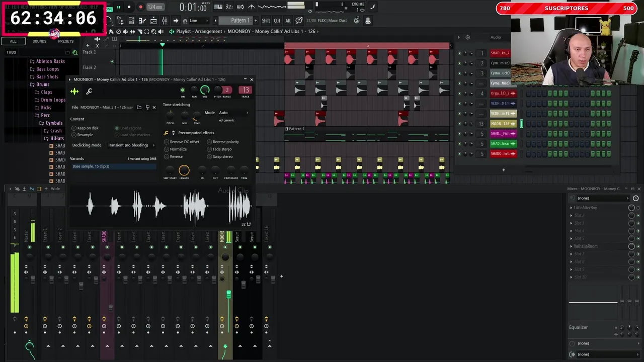644x362 pixels.
Task: Open the Line snap dropdown
Action: pyautogui.click(x=200, y=21)
